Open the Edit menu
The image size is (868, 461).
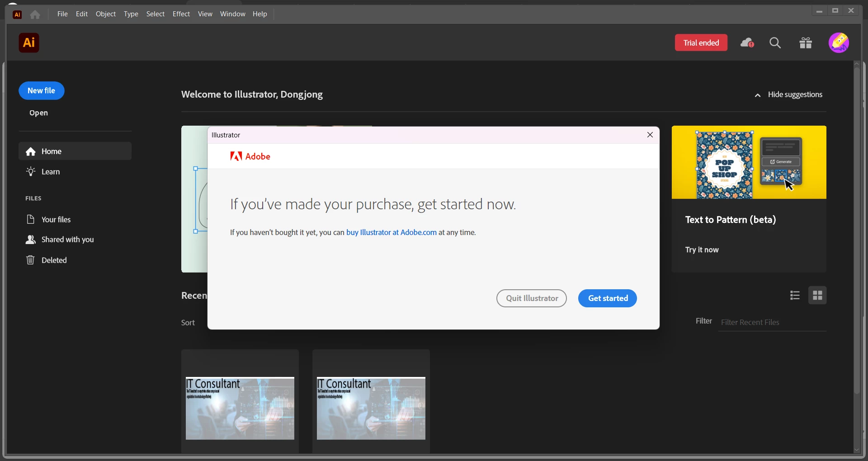[x=82, y=14]
